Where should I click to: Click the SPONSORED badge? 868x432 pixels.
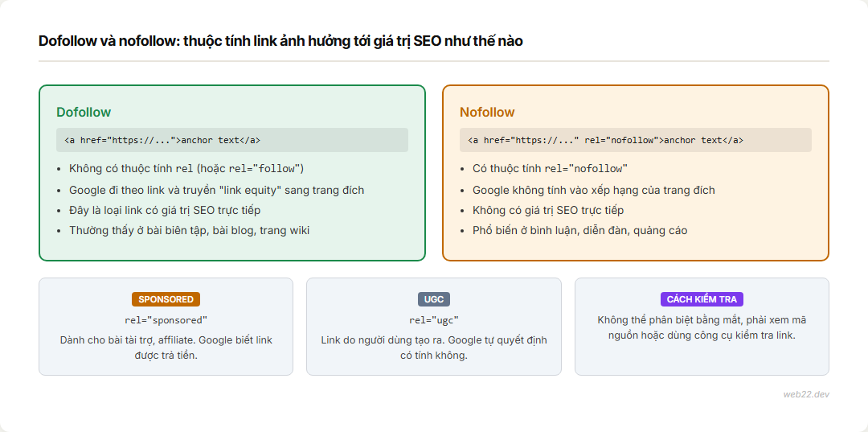click(x=166, y=299)
